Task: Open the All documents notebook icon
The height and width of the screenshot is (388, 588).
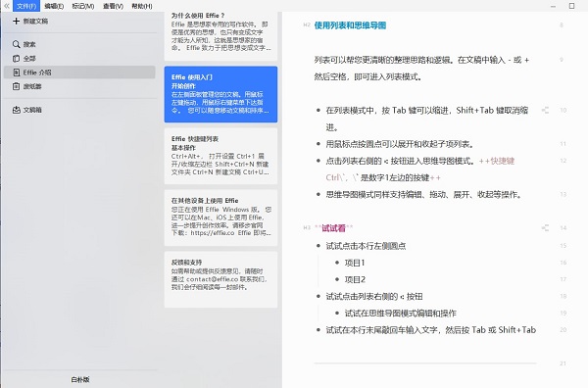Action: point(16,59)
